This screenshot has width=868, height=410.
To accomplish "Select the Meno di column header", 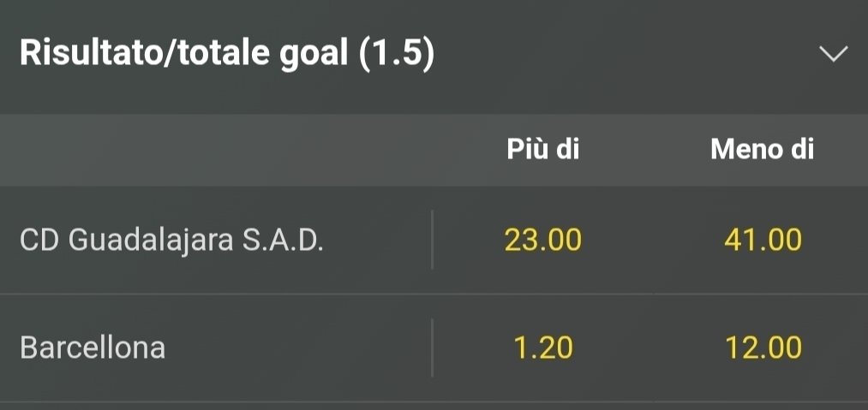I will pyautogui.click(x=762, y=150).
